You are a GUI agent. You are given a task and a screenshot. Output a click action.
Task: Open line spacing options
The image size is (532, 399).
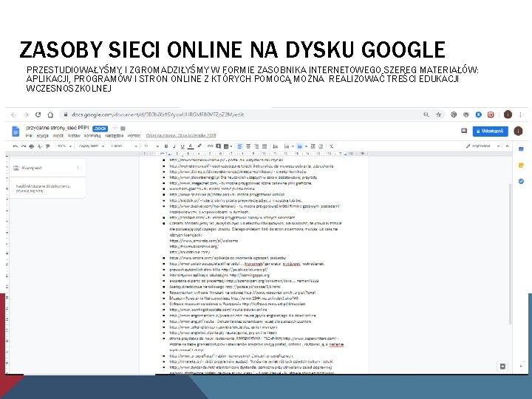[275, 146]
